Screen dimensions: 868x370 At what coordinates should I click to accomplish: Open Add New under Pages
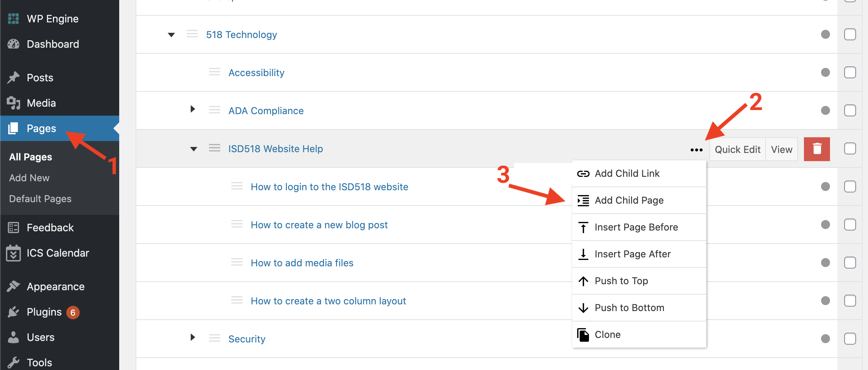coord(29,178)
